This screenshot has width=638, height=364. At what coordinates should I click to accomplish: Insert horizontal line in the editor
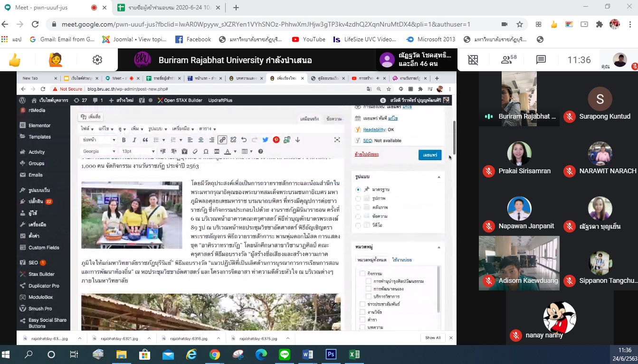(x=217, y=151)
